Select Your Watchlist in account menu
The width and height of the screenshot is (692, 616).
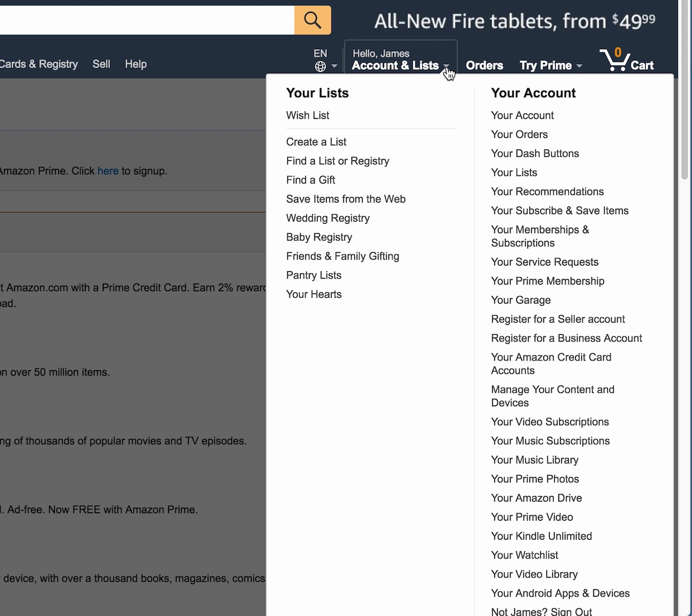[x=524, y=555]
